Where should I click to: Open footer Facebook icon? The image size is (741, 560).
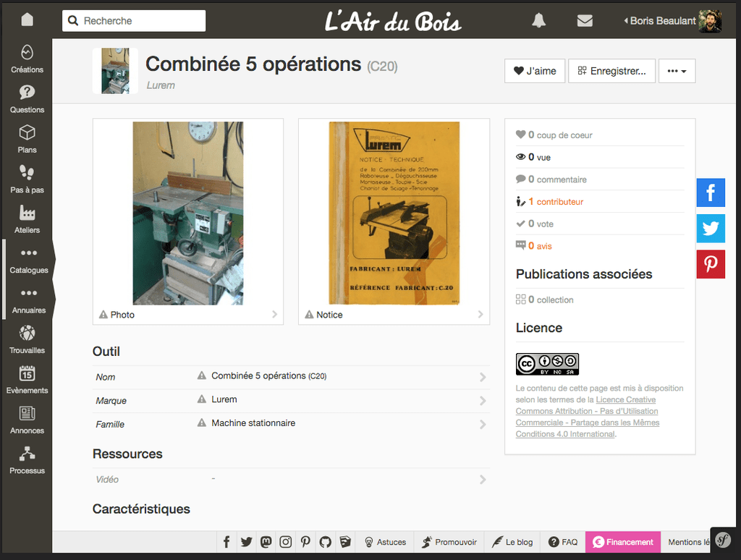click(x=226, y=542)
